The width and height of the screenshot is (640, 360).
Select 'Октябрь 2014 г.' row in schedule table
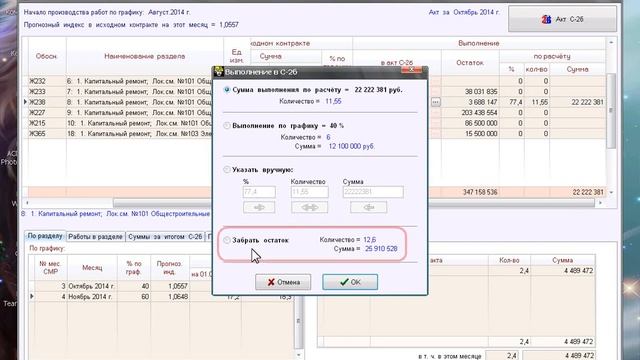(x=161, y=286)
